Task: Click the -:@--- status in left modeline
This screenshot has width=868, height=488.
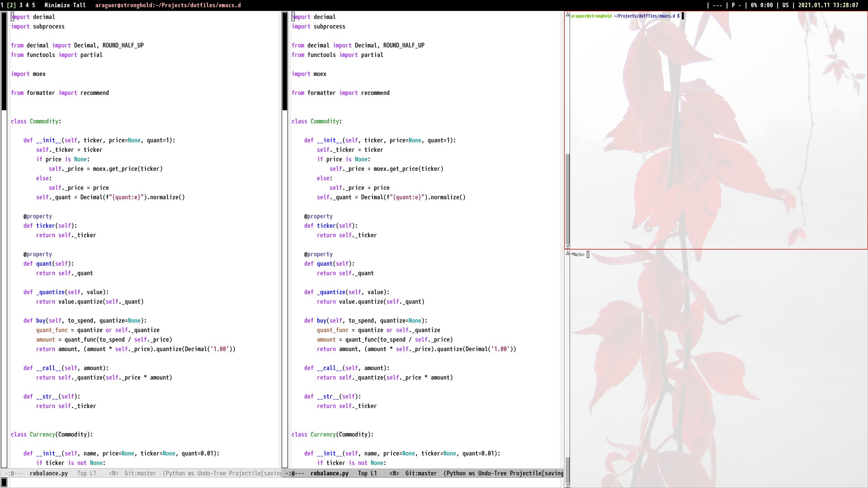Action: click(14, 474)
